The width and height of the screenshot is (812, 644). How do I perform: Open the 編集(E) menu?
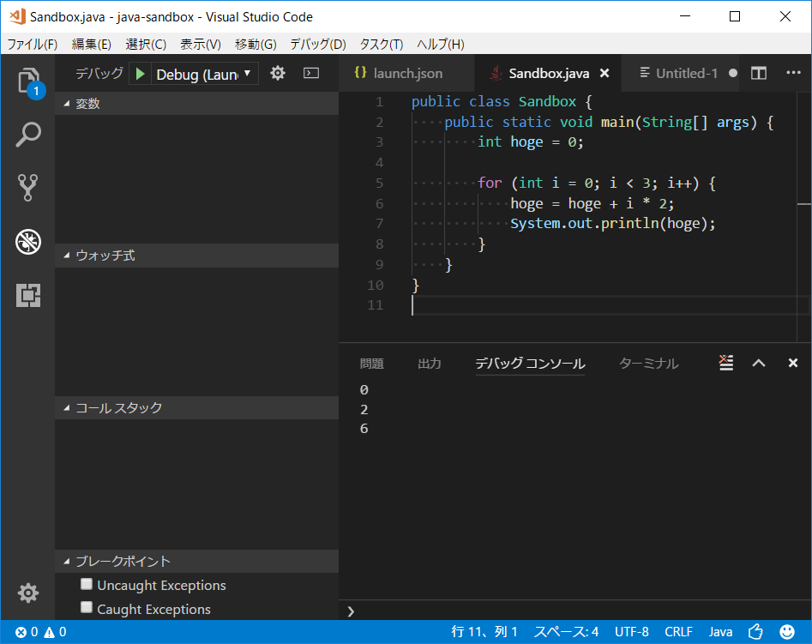(x=91, y=45)
